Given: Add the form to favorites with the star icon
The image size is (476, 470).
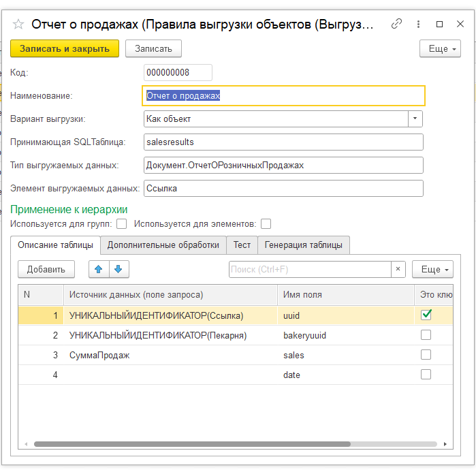Looking at the screenshot, I should 18,25.
